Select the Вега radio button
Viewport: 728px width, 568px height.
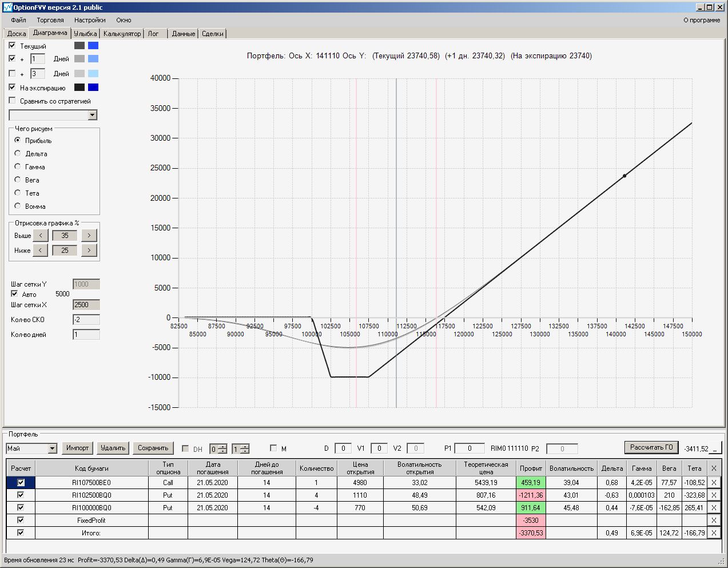pos(18,180)
